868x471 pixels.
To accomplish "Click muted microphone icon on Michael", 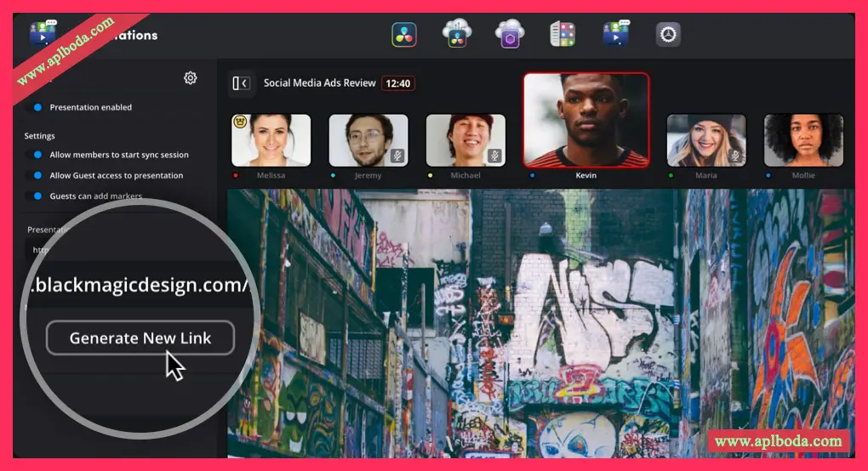I will tap(495, 156).
